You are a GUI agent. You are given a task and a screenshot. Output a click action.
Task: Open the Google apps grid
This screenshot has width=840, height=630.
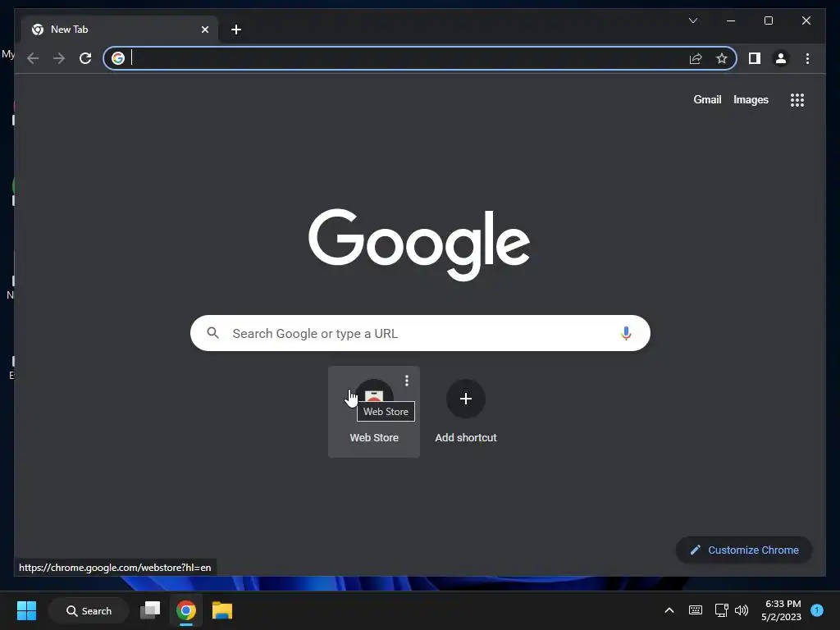tap(797, 99)
